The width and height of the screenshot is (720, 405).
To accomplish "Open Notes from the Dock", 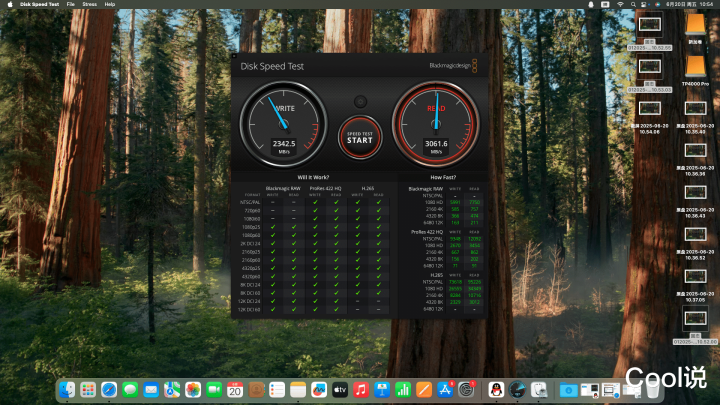I will (298, 390).
